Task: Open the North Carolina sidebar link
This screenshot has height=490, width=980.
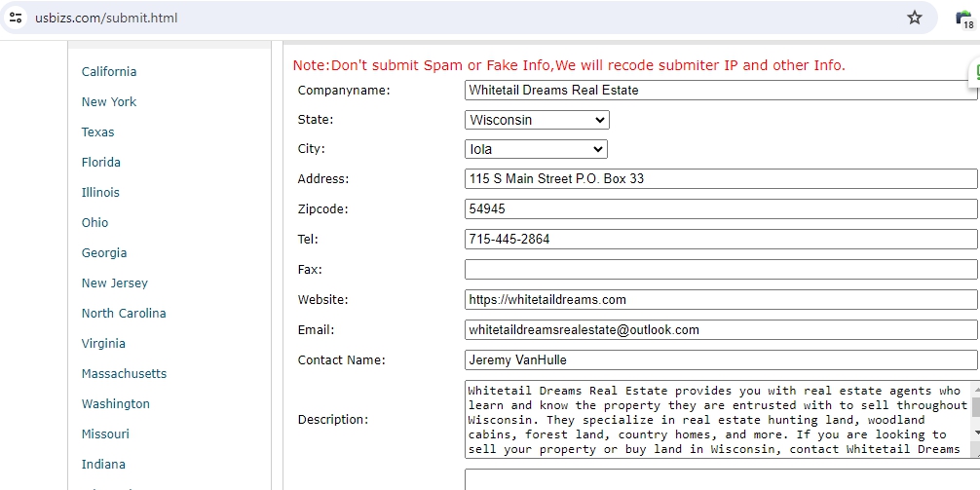Action: point(124,313)
